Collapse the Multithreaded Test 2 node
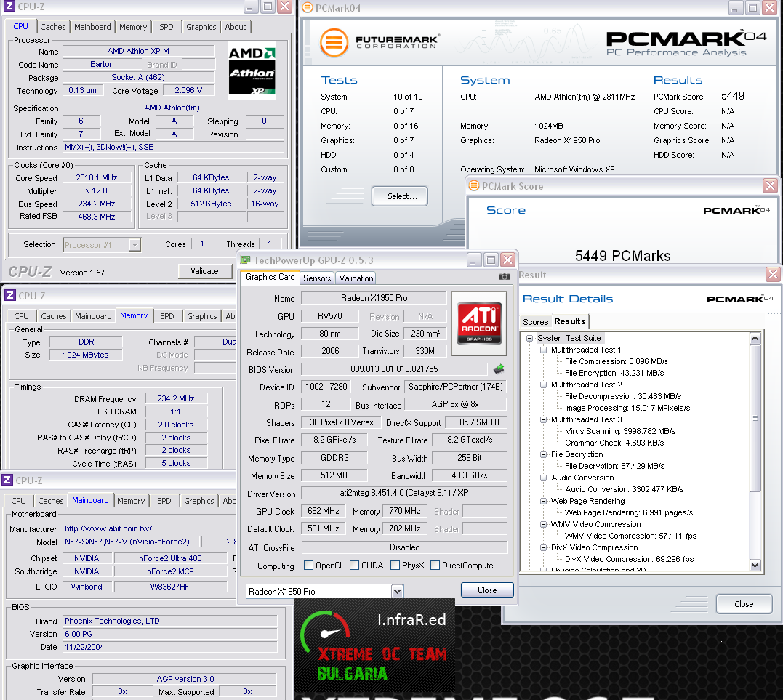This screenshot has height=700, width=783. 543,385
